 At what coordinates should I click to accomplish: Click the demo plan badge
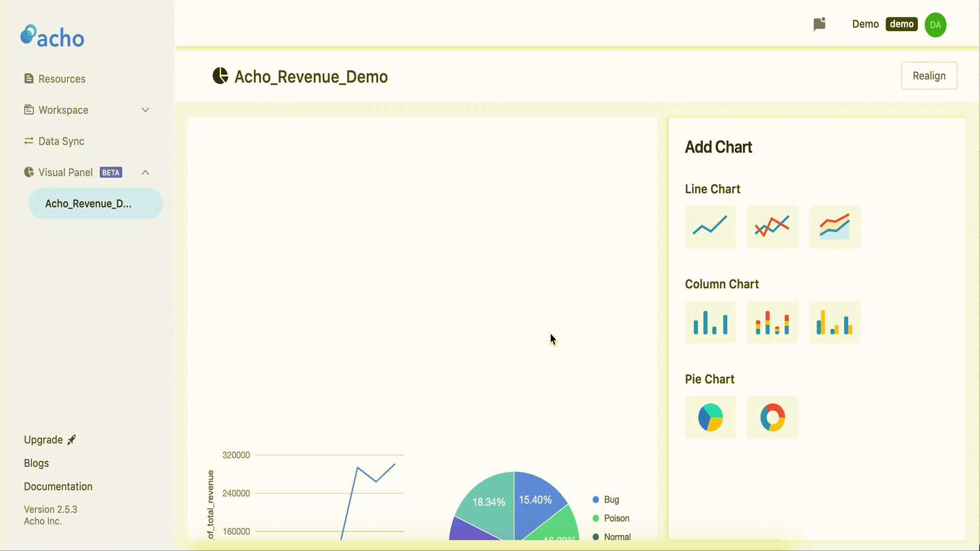pos(901,24)
